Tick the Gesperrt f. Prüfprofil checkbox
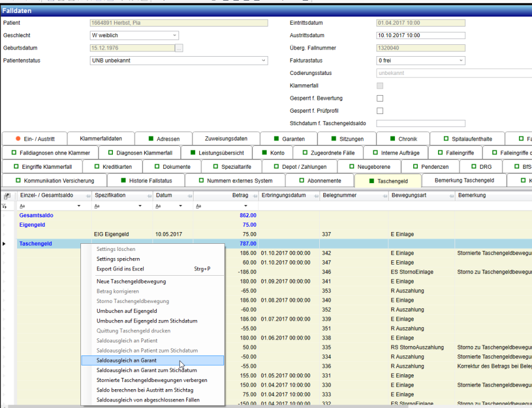Screen dimensions: 532x408 coord(380,110)
